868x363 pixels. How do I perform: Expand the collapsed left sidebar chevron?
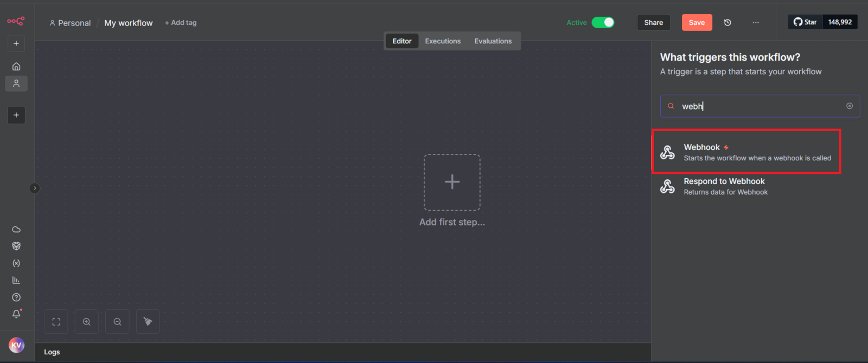[x=35, y=189]
